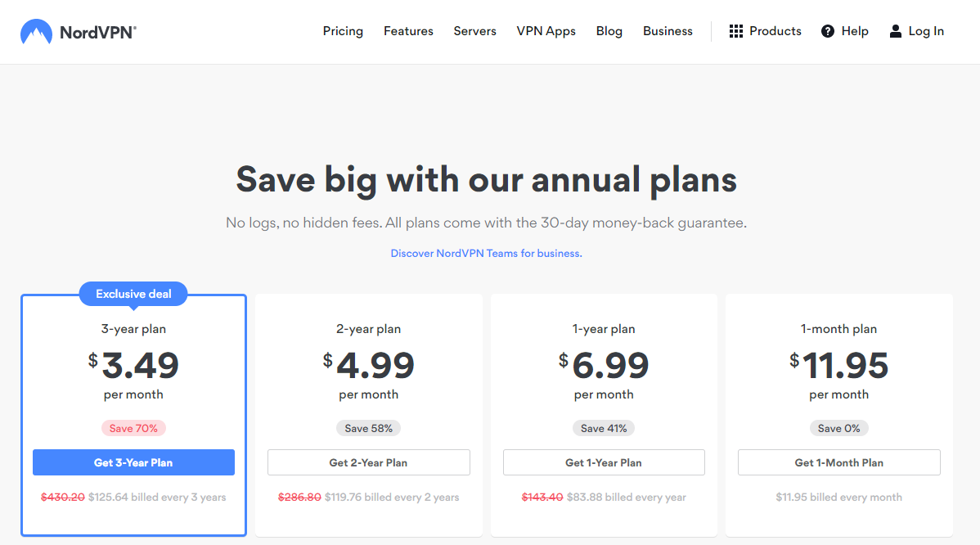Follow Discover NordVPN Teams for business link
The image size is (980, 545).
pyautogui.click(x=486, y=253)
